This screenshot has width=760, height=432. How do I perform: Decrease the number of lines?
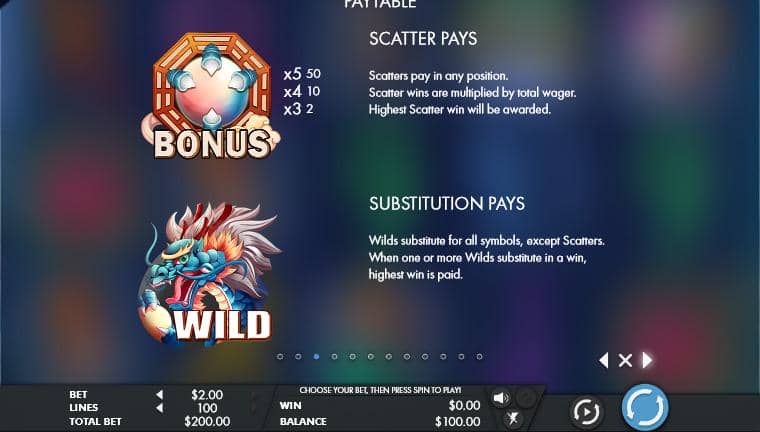coord(159,408)
